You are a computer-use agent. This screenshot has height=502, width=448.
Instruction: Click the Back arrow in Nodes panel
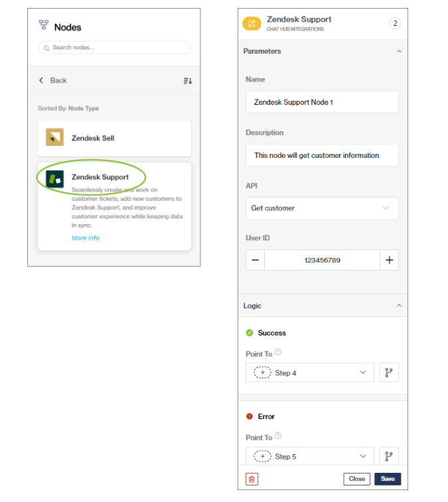coord(41,80)
